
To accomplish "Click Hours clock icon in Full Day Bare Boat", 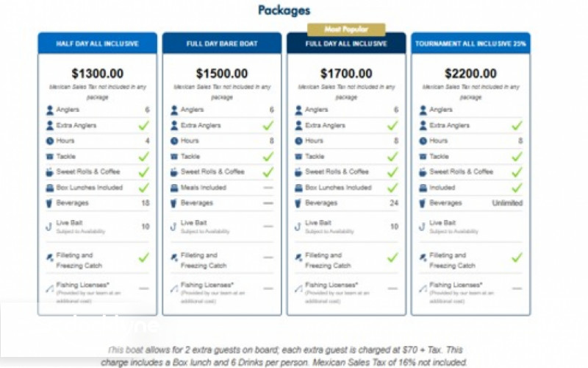I will pyautogui.click(x=174, y=141).
